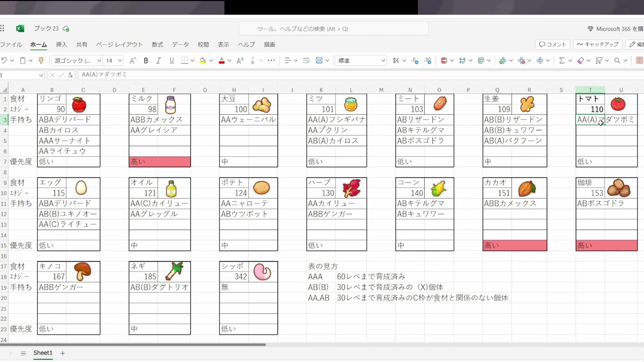Viewport: 644px width, 362px height.
Task: Open the 標準 number format dropdown
Action: [x=360, y=60]
